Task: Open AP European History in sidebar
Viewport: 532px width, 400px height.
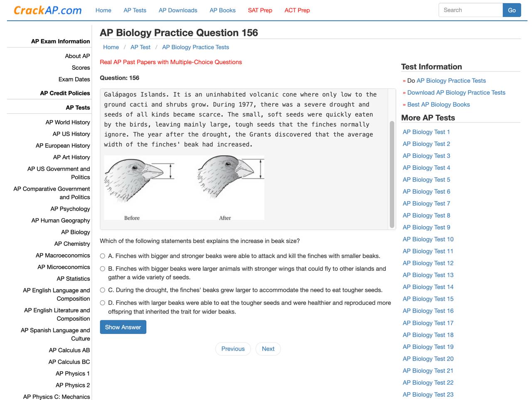Action: click(63, 145)
